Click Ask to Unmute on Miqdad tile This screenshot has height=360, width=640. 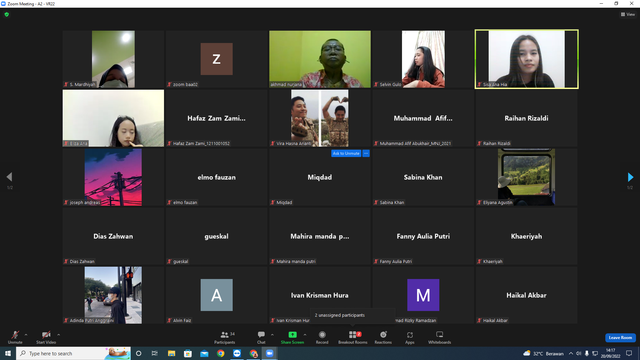[x=346, y=153]
